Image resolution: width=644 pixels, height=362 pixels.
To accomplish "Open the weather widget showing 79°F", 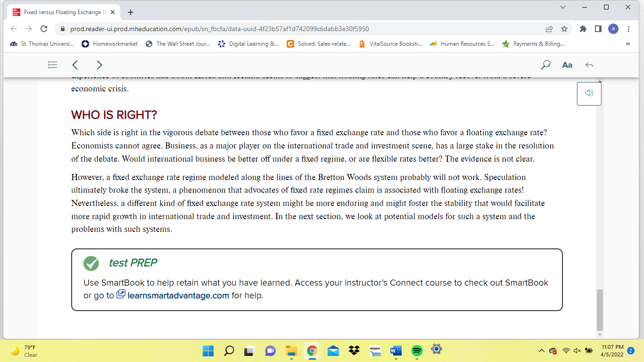I will coord(24,351).
